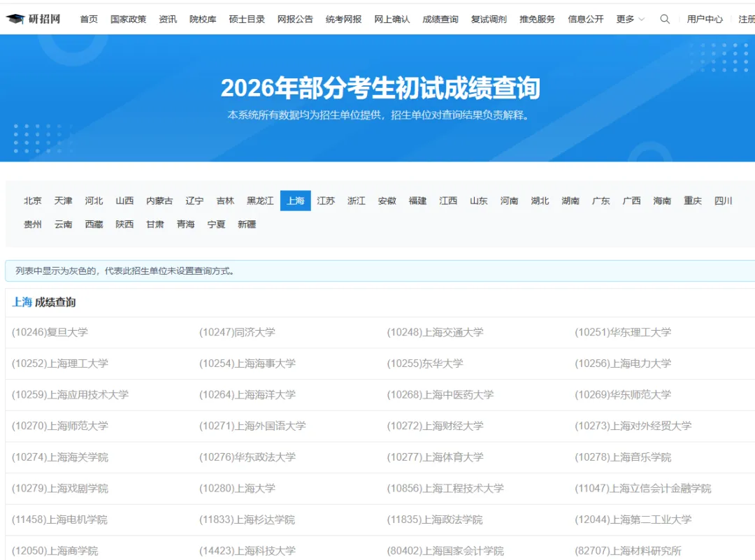Select the 黑龙江 province tab

260,201
